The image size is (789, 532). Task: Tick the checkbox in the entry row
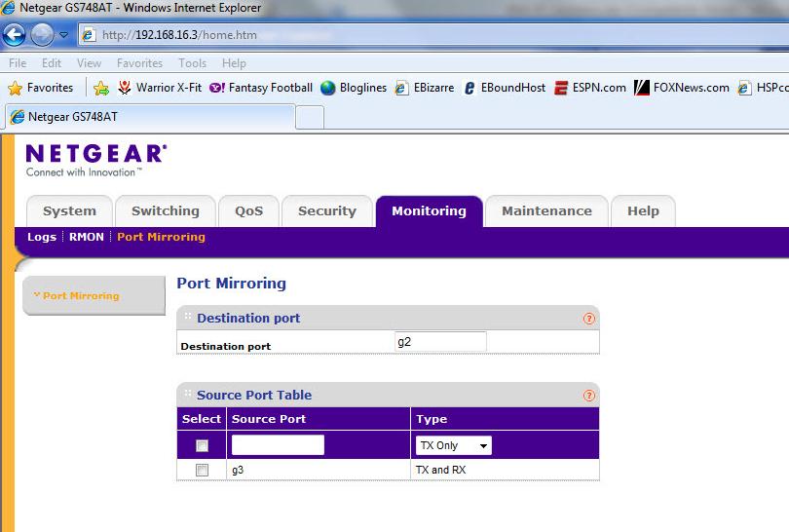pyautogui.click(x=202, y=445)
